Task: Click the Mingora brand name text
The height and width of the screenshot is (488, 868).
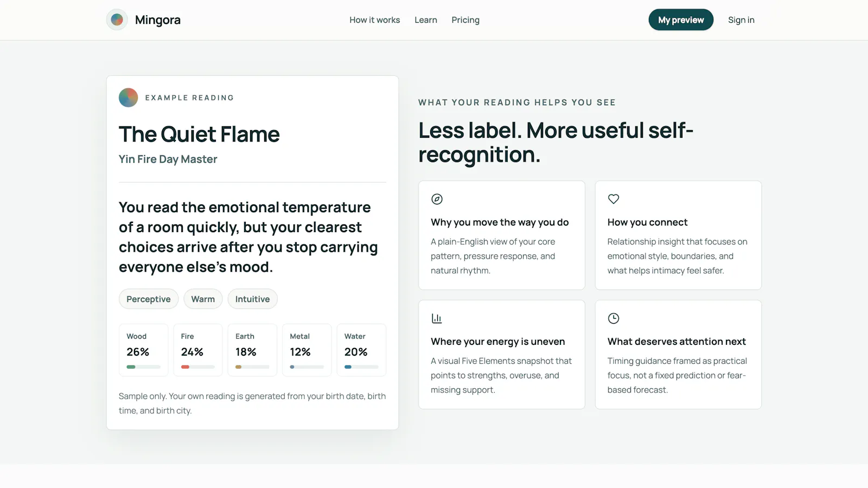Action: coord(158,20)
